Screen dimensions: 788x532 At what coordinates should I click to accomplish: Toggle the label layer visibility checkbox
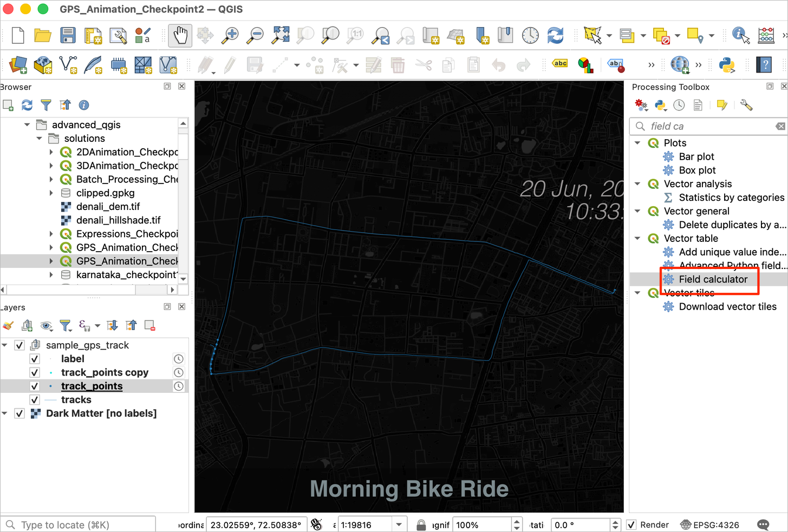tap(35, 359)
